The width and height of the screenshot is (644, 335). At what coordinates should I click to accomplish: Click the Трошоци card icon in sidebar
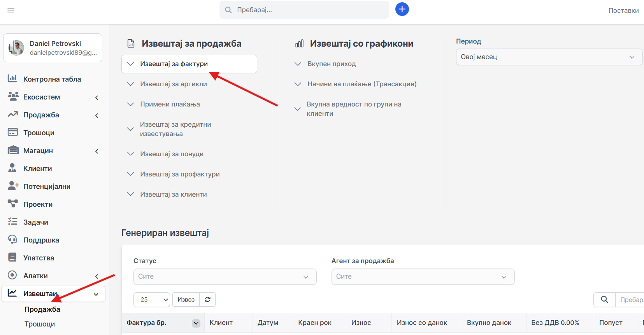[x=12, y=133]
